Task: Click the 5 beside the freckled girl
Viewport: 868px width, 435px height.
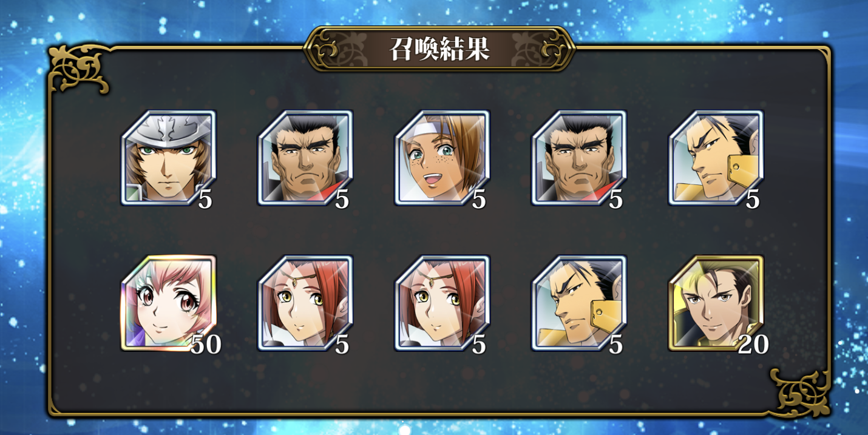Action: pos(479,200)
